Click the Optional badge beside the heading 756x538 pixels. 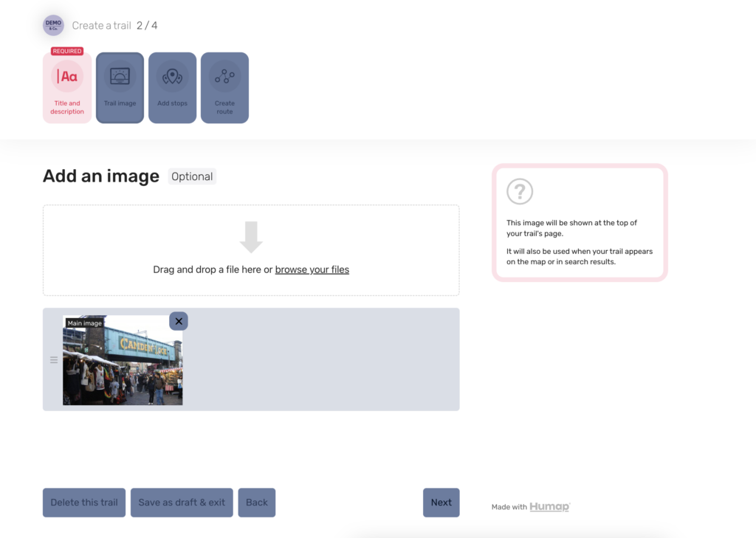tap(192, 176)
